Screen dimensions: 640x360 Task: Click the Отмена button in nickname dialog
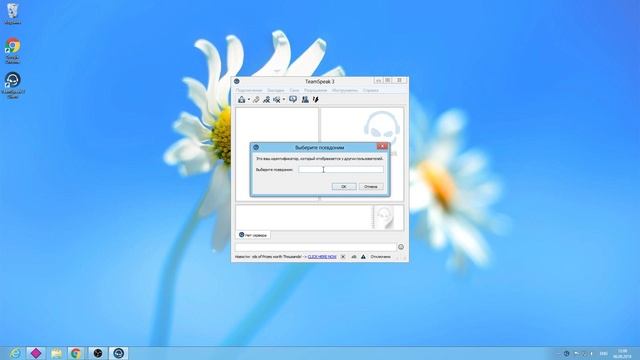(x=371, y=187)
